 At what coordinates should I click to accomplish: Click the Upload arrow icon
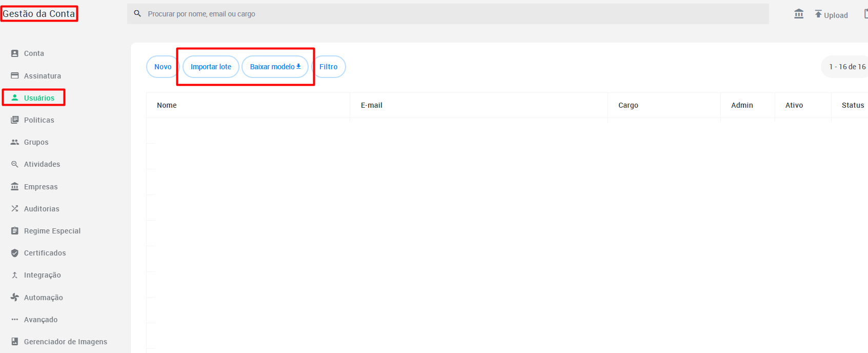point(818,14)
